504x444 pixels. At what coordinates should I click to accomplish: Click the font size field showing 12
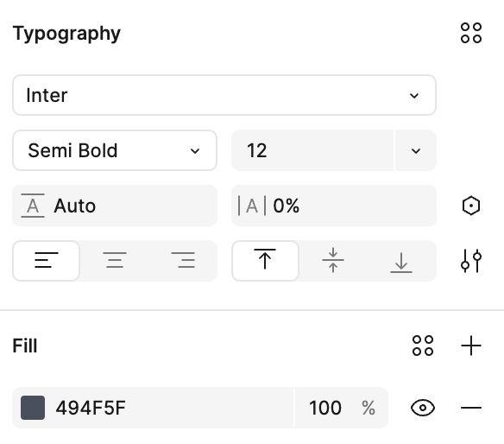(x=312, y=150)
